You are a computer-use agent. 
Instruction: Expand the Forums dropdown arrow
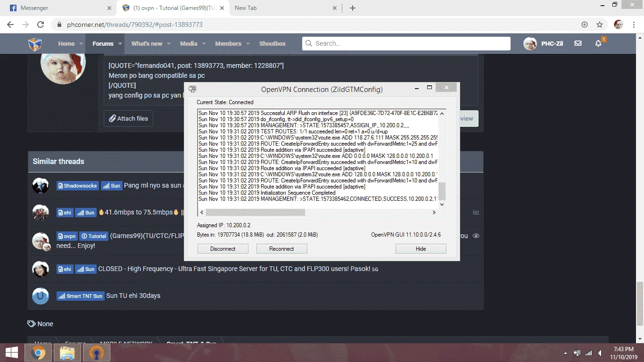pyautogui.click(x=120, y=44)
